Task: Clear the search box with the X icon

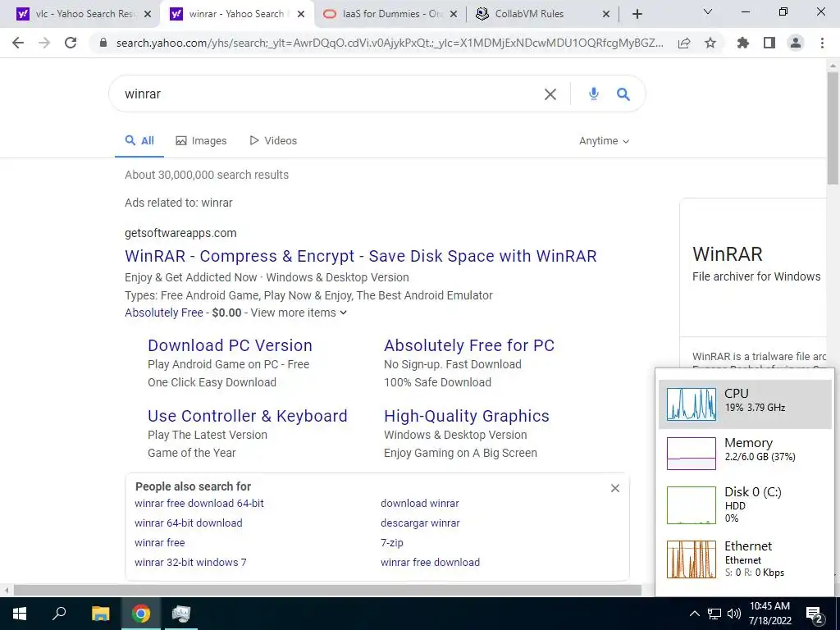Action: pos(550,94)
